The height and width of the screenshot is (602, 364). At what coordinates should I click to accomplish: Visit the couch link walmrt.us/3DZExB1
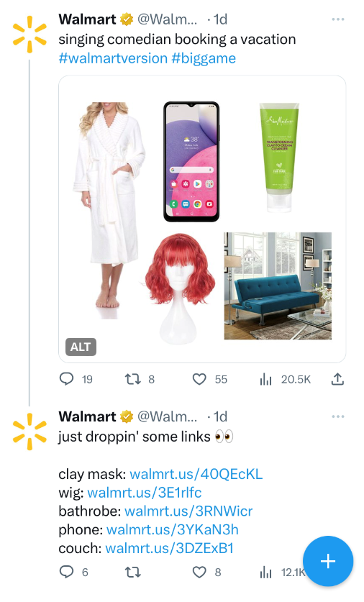pyautogui.click(x=169, y=548)
